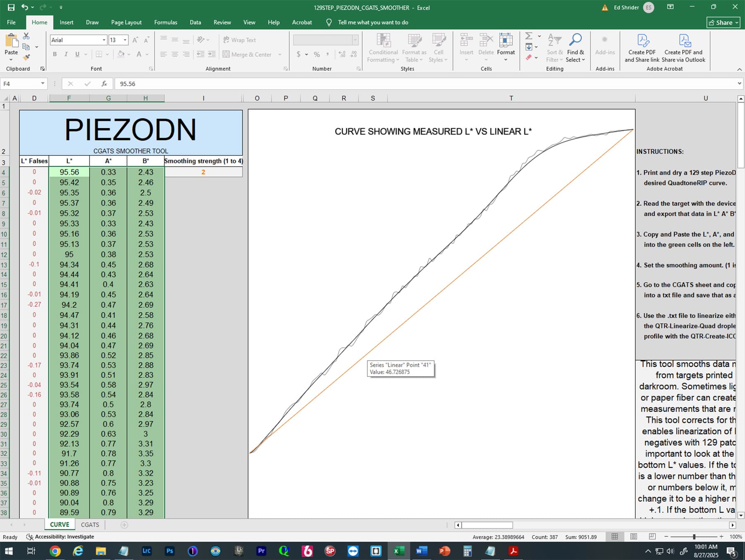The image size is (745, 560).
Task: Click the Share button
Action: [x=723, y=22]
